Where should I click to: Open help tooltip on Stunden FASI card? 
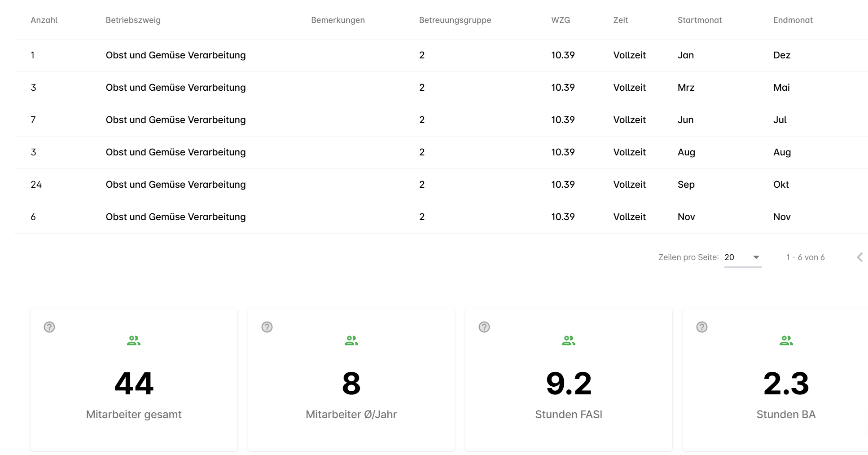tap(484, 327)
